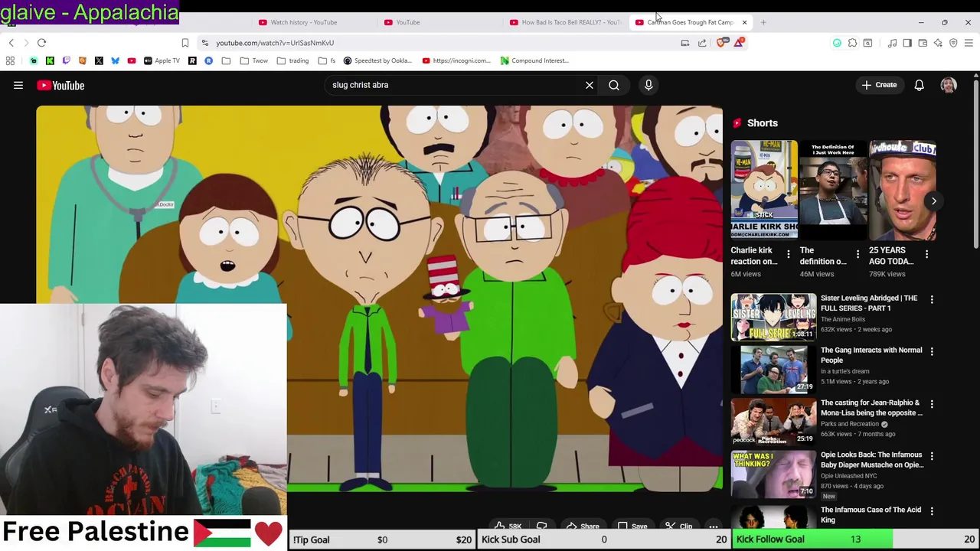This screenshot has width=980, height=551.
Task: Play the Charlie kirk reaction short thumbnail
Action: click(764, 190)
